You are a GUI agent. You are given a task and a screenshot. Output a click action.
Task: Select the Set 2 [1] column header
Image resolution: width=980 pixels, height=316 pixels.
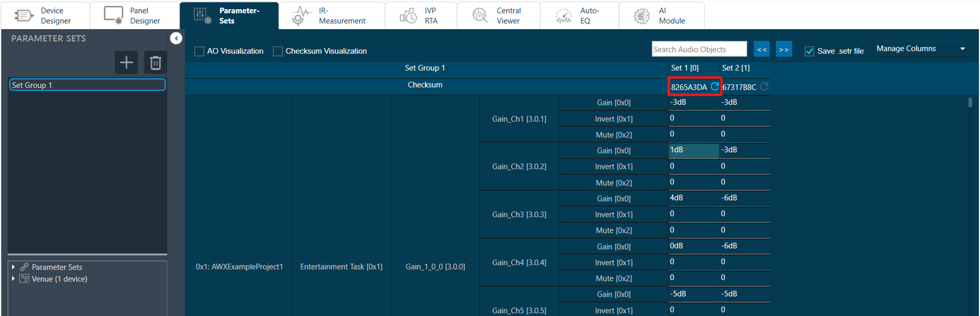736,68
